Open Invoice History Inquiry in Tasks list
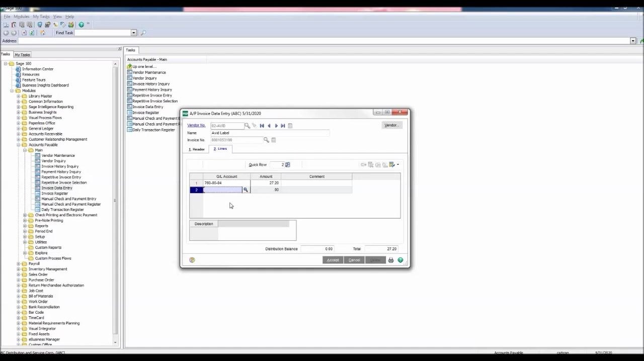This screenshot has height=361, width=644. [x=151, y=84]
